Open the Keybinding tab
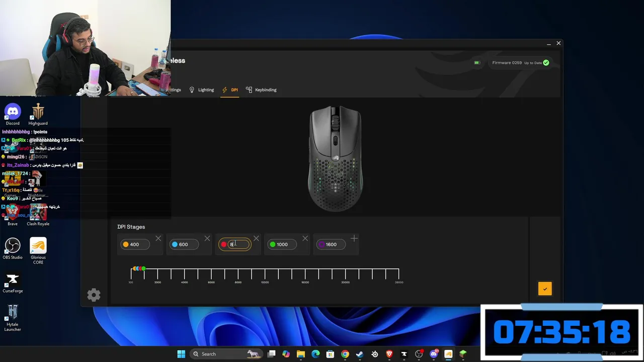644x362 pixels. (261, 89)
